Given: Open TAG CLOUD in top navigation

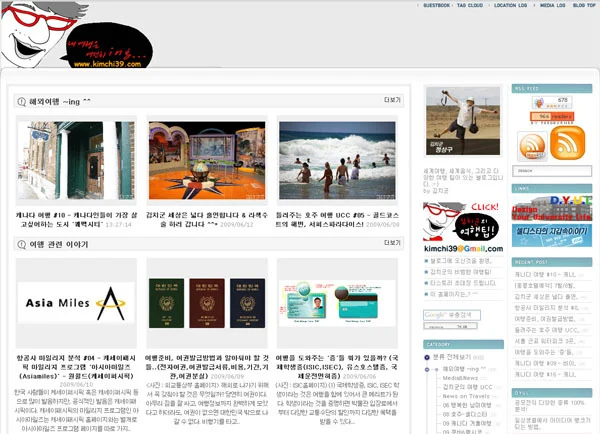Looking at the screenshot, I should coord(470,5).
